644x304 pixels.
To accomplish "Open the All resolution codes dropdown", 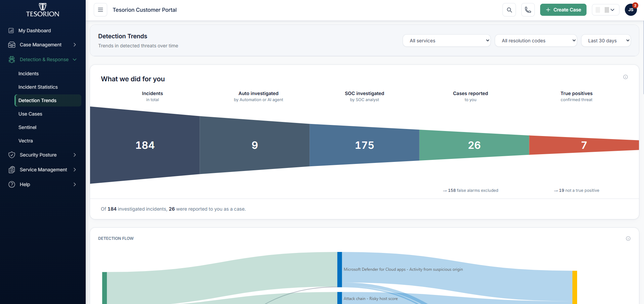I will pyautogui.click(x=536, y=41).
